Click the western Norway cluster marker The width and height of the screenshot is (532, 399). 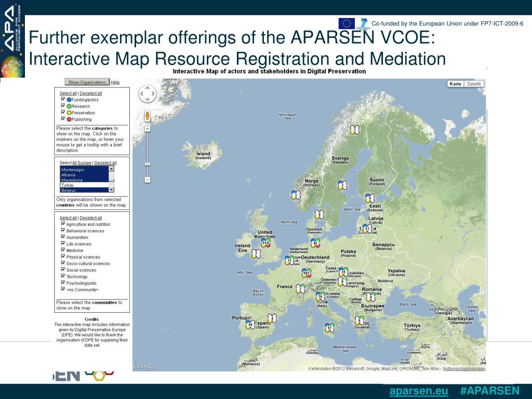[x=296, y=195]
